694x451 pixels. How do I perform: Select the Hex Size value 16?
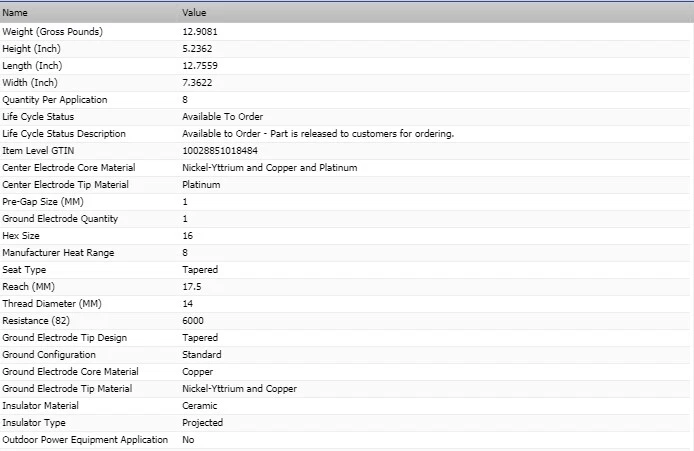click(188, 235)
